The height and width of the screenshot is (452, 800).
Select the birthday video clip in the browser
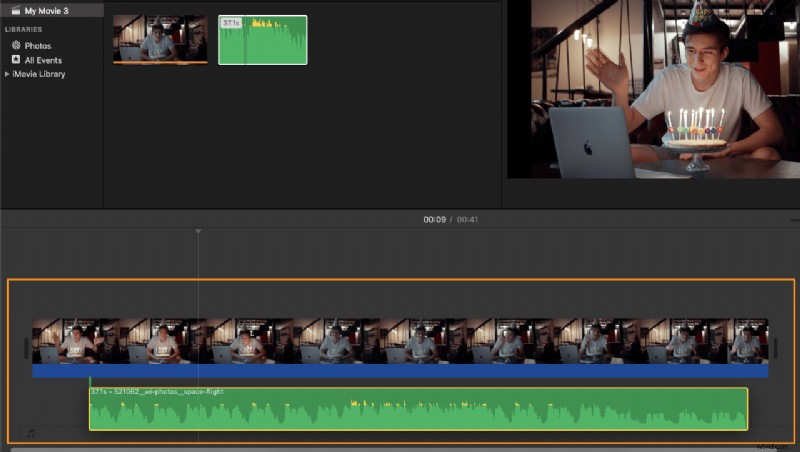(x=160, y=40)
